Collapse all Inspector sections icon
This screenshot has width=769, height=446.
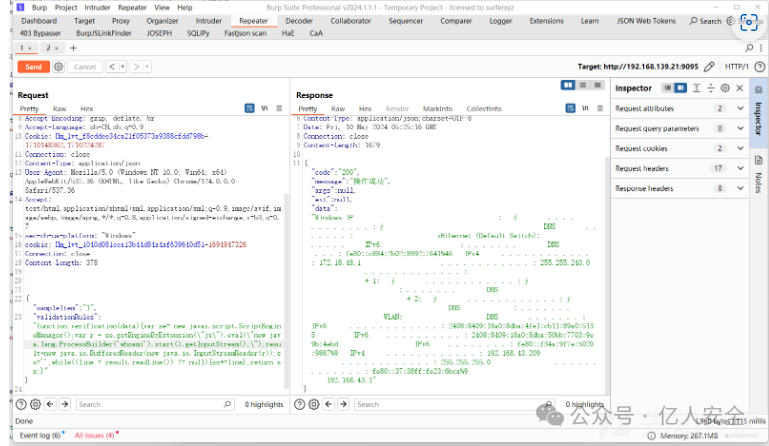point(711,88)
